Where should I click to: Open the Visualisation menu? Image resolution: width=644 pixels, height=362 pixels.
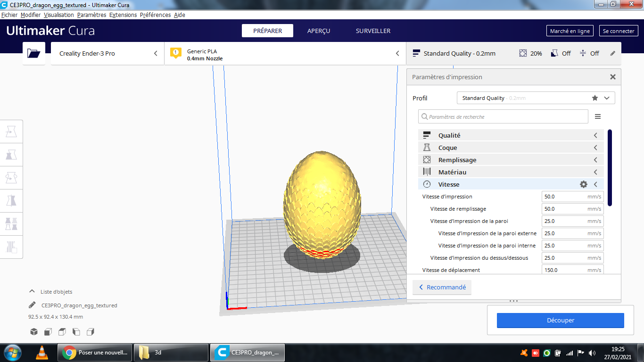59,15
